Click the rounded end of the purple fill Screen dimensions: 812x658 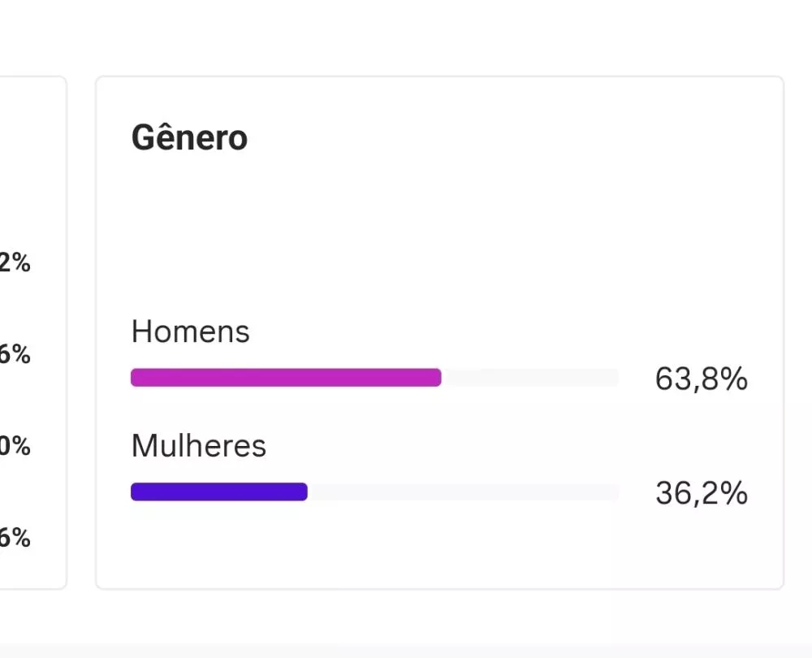tap(303, 492)
